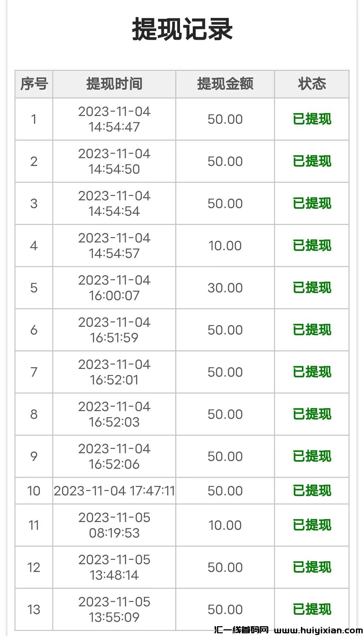Viewport: 364px width, 636px height.
Task: Click serial number 12 cell
Action: (x=34, y=567)
